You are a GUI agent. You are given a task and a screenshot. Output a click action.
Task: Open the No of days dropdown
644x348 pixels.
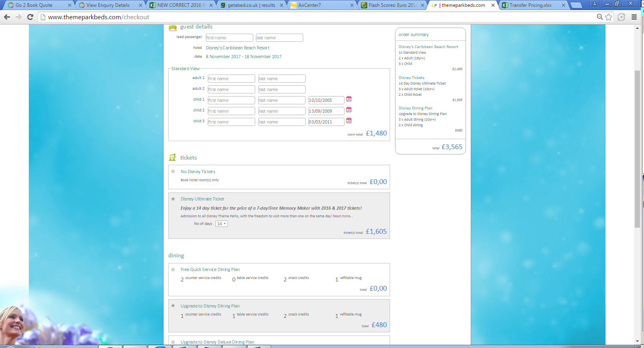pos(221,224)
